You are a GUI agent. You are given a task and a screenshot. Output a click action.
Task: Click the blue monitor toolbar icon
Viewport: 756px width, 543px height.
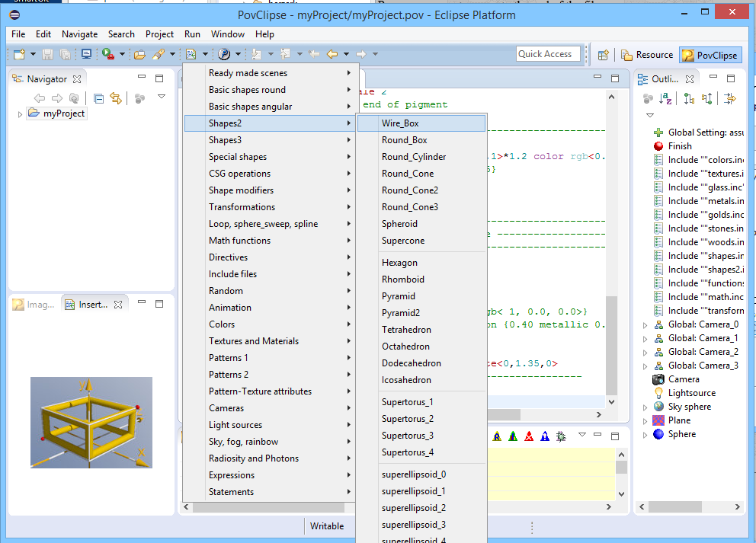click(x=86, y=54)
